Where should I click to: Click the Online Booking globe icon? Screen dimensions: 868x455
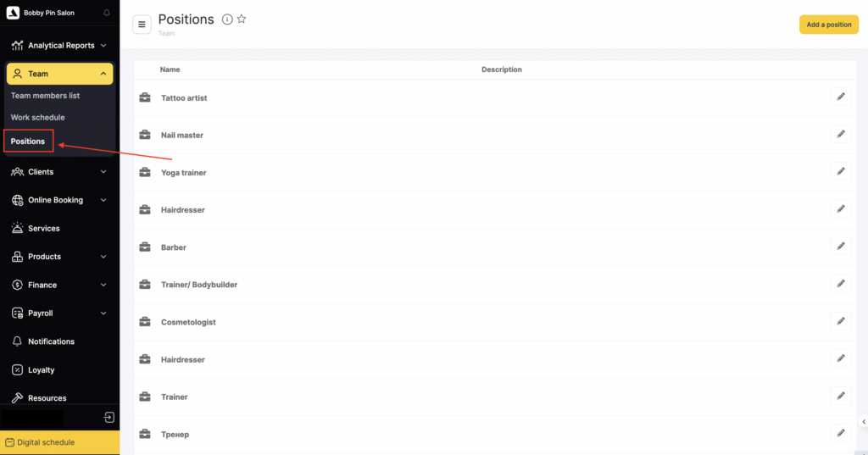coord(17,200)
